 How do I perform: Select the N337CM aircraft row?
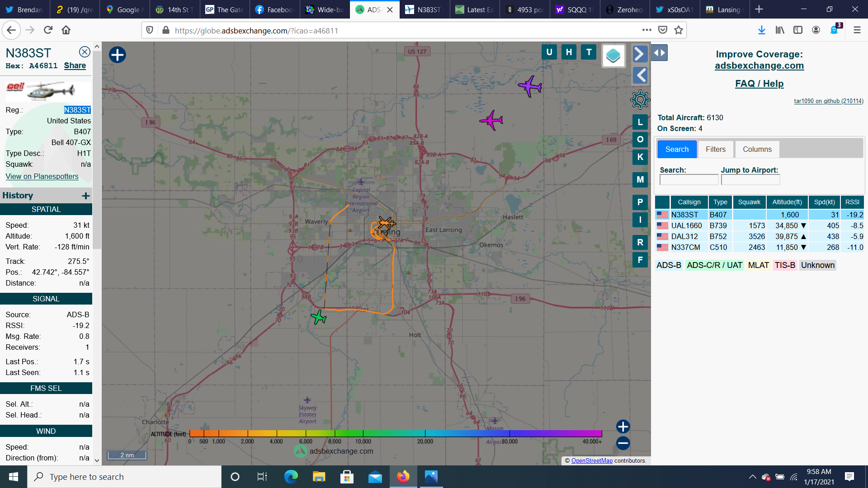(x=759, y=247)
